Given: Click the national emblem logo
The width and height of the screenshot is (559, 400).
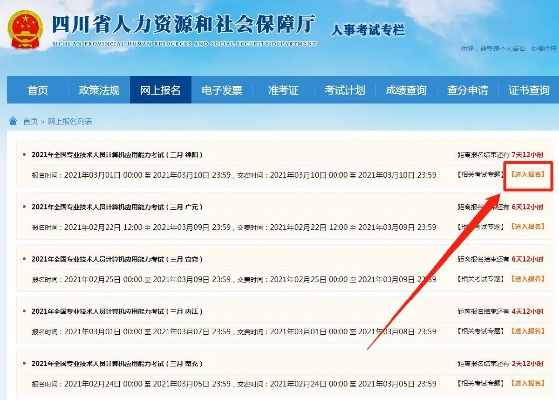Looking at the screenshot, I should pyautogui.click(x=25, y=30).
